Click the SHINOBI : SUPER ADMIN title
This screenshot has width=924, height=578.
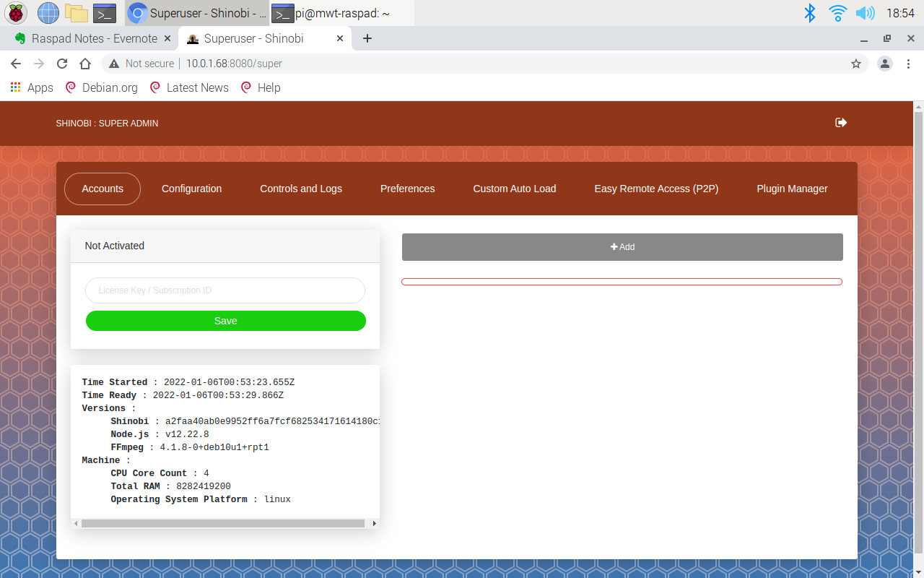(x=107, y=124)
